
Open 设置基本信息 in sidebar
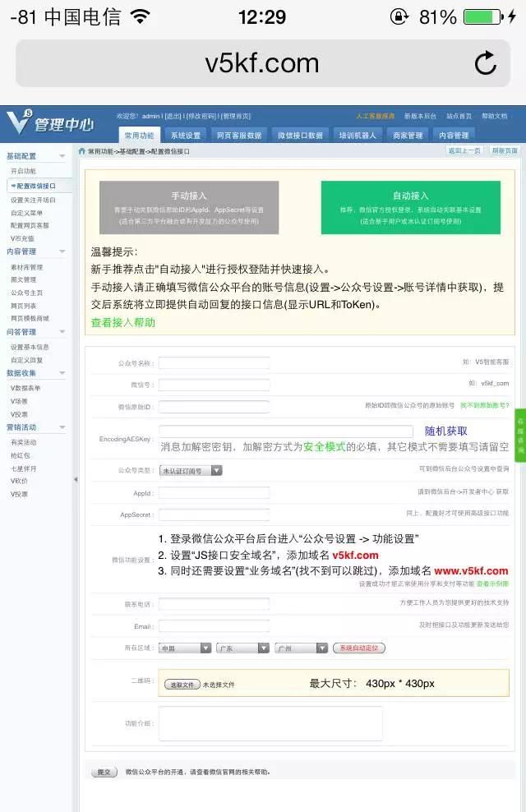30,347
